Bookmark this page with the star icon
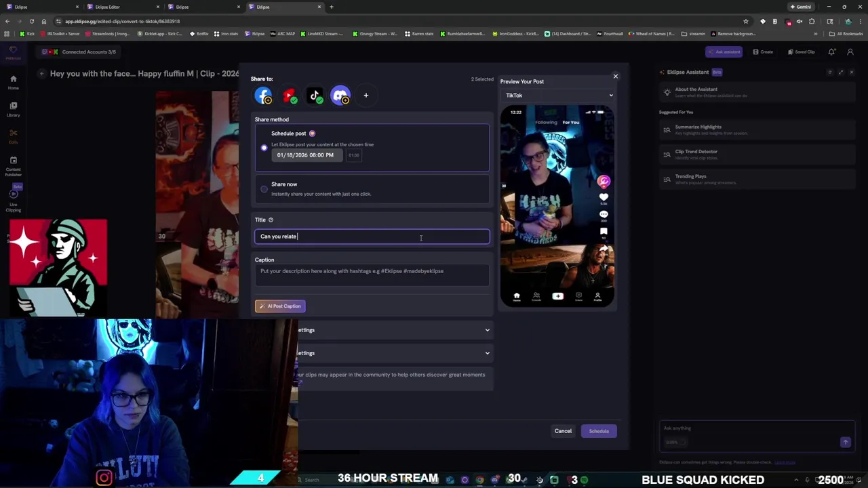Viewport: 868px width, 488px height. click(746, 21)
